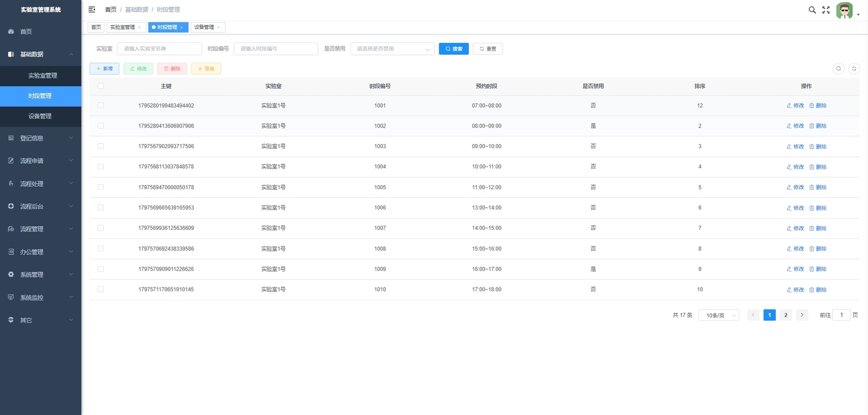Click round refresh icon above table

coord(854,68)
